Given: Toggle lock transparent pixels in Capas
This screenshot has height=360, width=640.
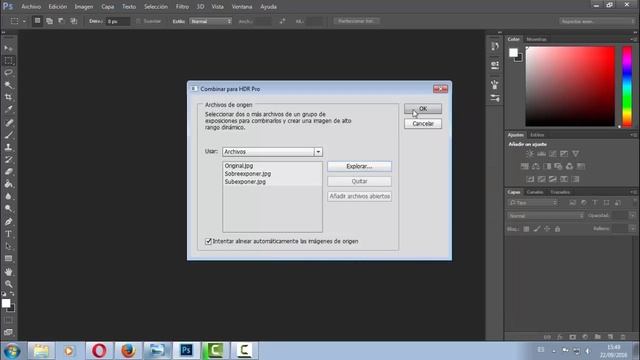Looking at the screenshot, I should [x=526, y=229].
